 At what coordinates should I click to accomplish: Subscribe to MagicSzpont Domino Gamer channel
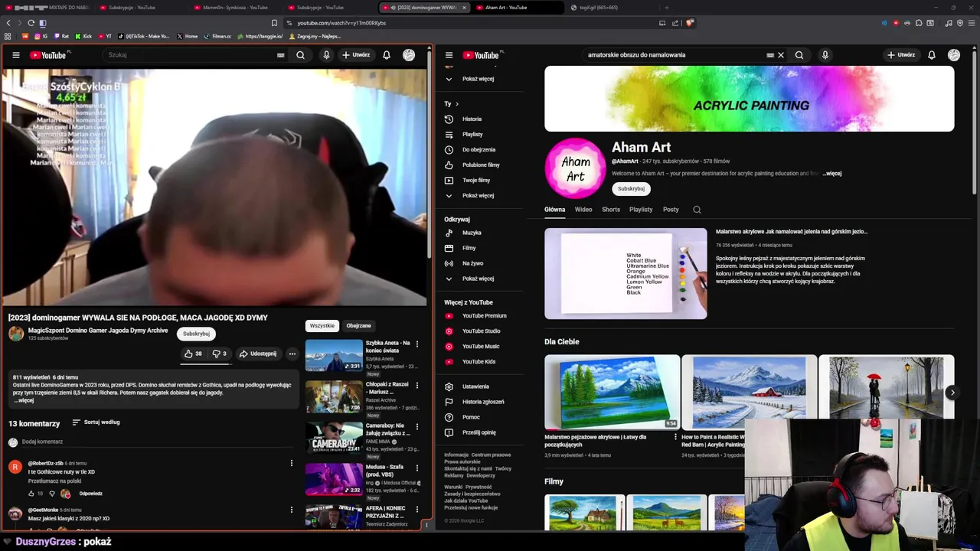(x=196, y=334)
